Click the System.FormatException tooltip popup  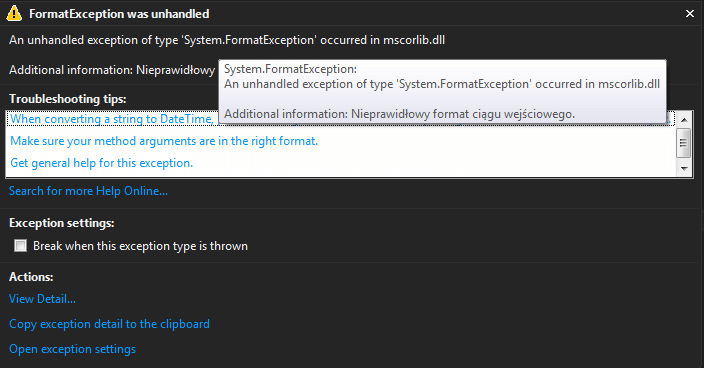coord(442,92)
